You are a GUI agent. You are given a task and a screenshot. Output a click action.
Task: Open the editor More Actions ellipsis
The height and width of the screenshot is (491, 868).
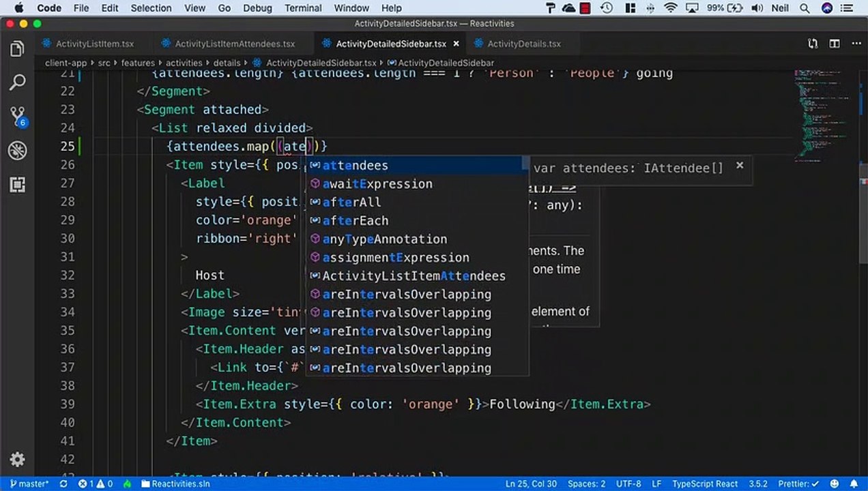856,44
